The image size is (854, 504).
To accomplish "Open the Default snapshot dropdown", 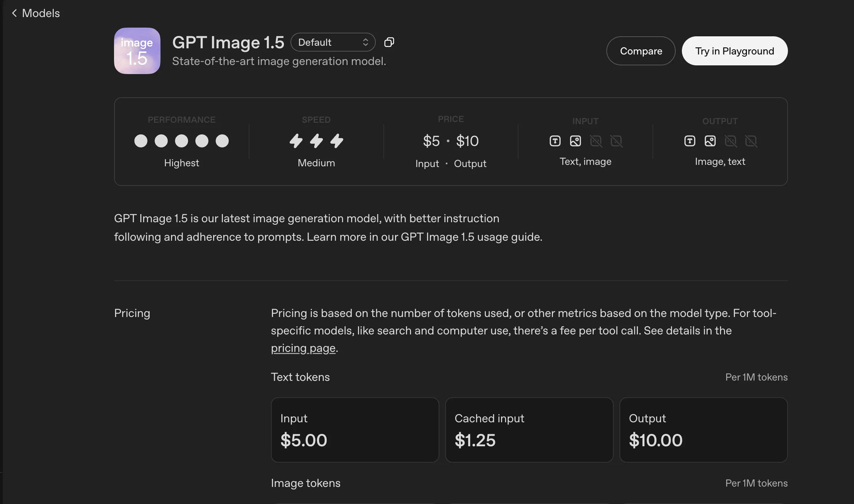I will pos(332,42).
